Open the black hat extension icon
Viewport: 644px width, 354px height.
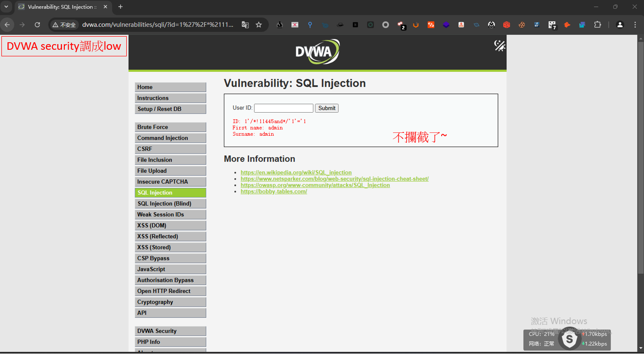(340, 25)
